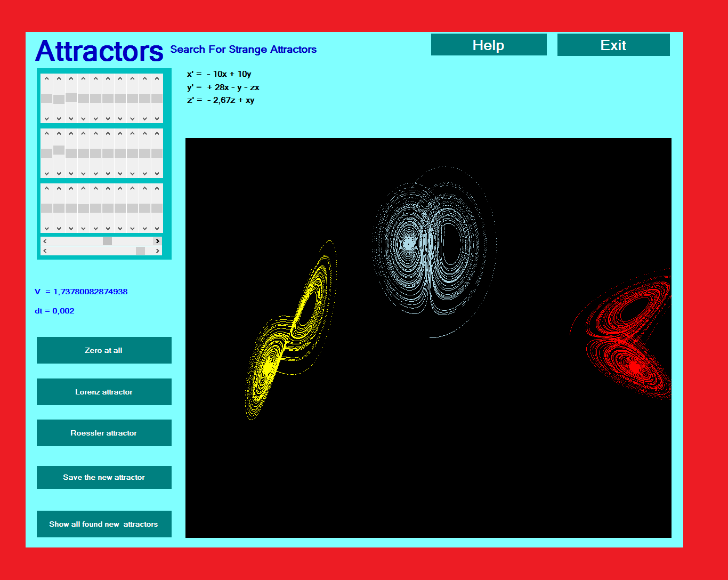Click down arrow of last slider in top panel
Image resolution: width=728 pixels, height=580 pixels.
point(157,118)
